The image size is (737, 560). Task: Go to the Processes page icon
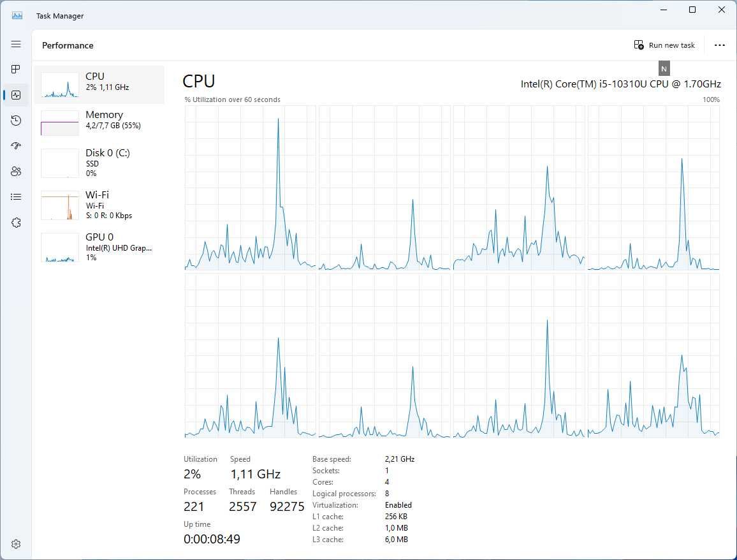(16, 70)
